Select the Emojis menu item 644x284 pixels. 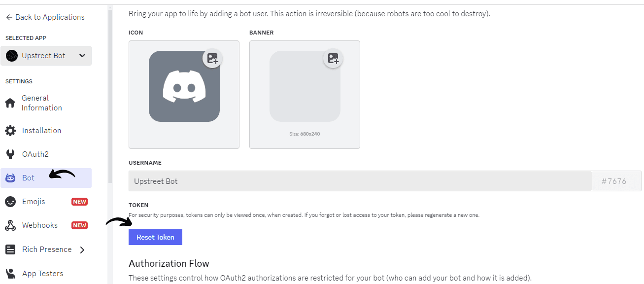(34, 202)
